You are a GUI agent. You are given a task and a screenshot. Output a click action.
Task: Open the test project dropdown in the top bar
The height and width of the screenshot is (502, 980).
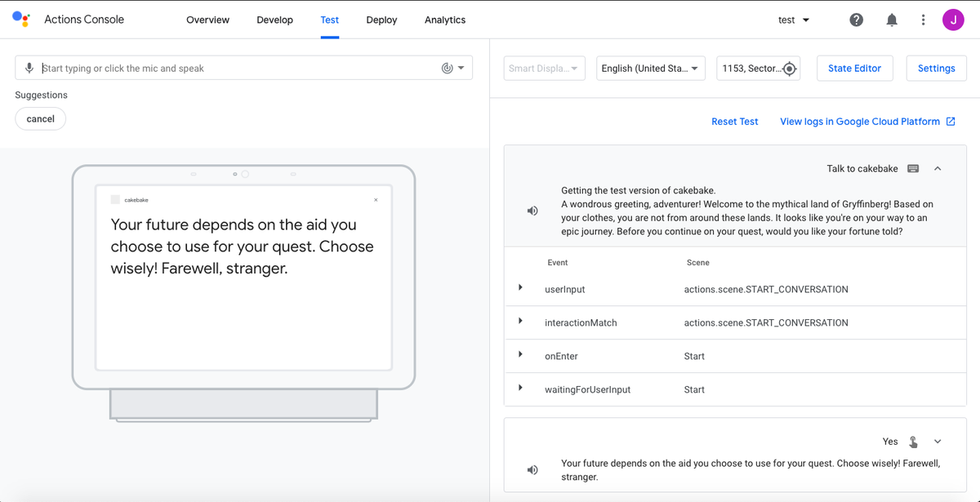pos(793,19)
